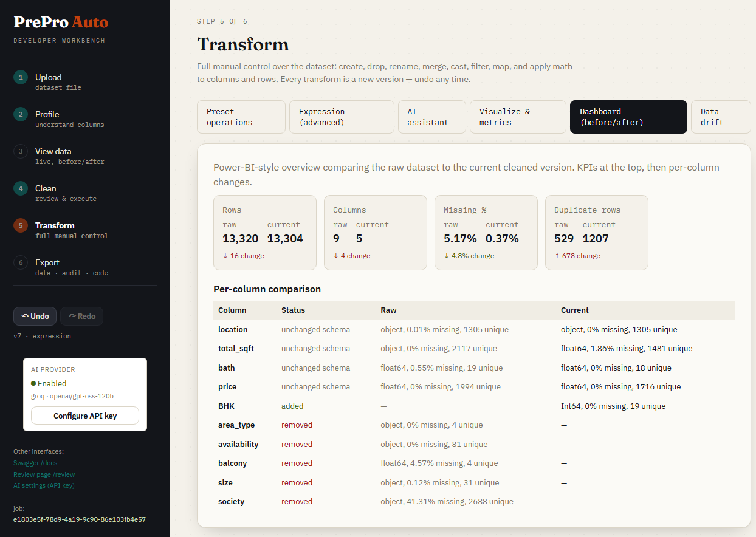
Task: Open the Expression (advanced) tab
Action: tap(342, 117)
